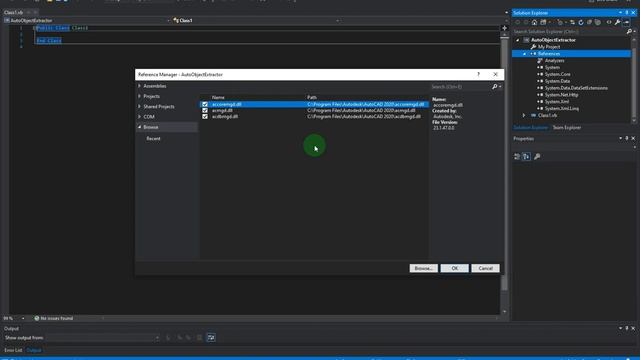Click the No issues found status icon

(x=37, y=318)
